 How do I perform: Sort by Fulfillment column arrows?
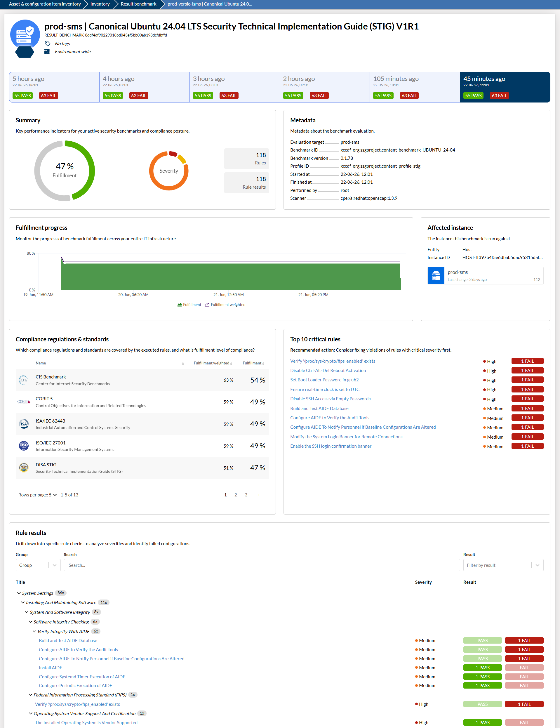(x=263, y=364)
